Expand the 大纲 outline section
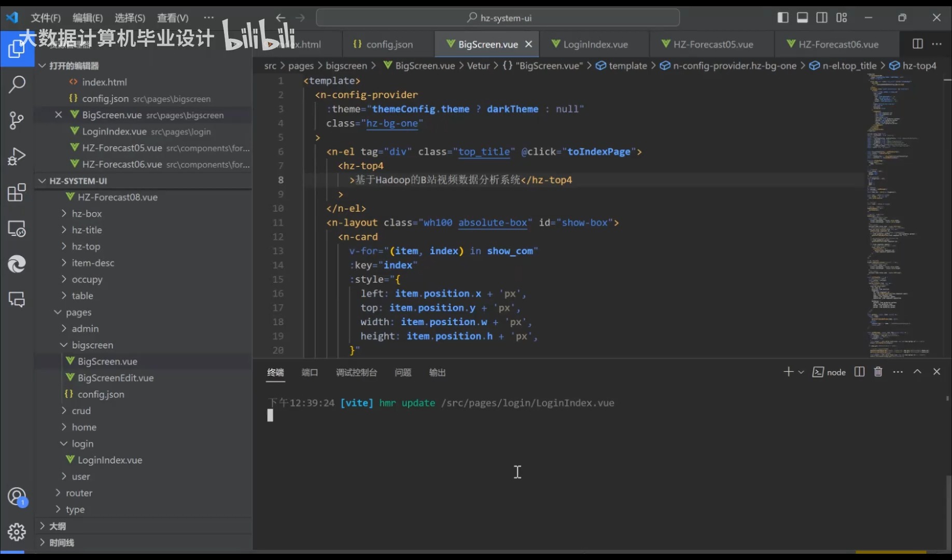952x560 pixels. [x=143, y=526]
